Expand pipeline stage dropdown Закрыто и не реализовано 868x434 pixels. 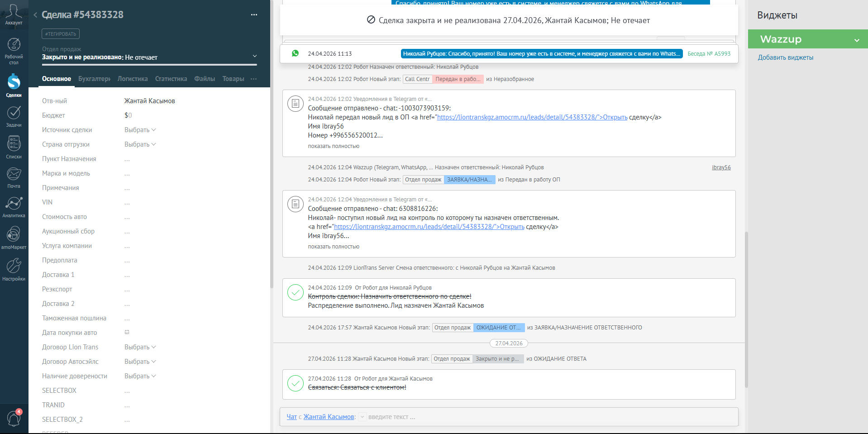point(255,56)
